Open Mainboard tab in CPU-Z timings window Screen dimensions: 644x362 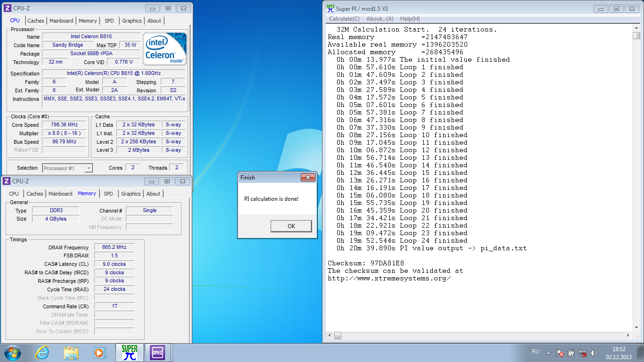pyautogui.click(x=60, y=194)
